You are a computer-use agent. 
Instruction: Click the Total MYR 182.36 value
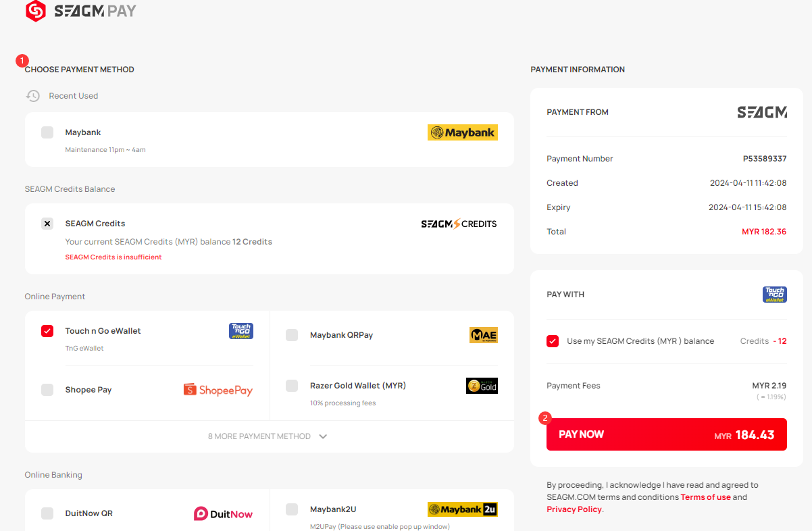[x=764, y=232]
